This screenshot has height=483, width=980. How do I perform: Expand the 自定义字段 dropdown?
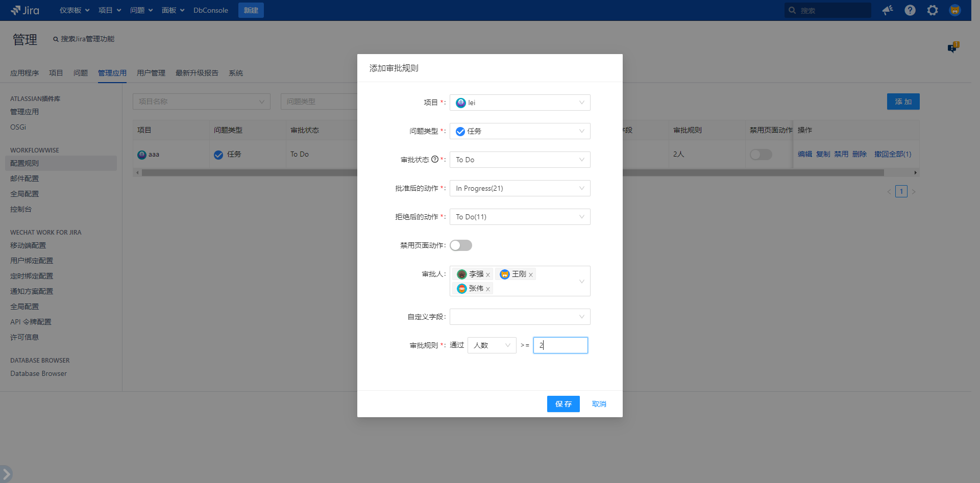click(x=520, y=317)
